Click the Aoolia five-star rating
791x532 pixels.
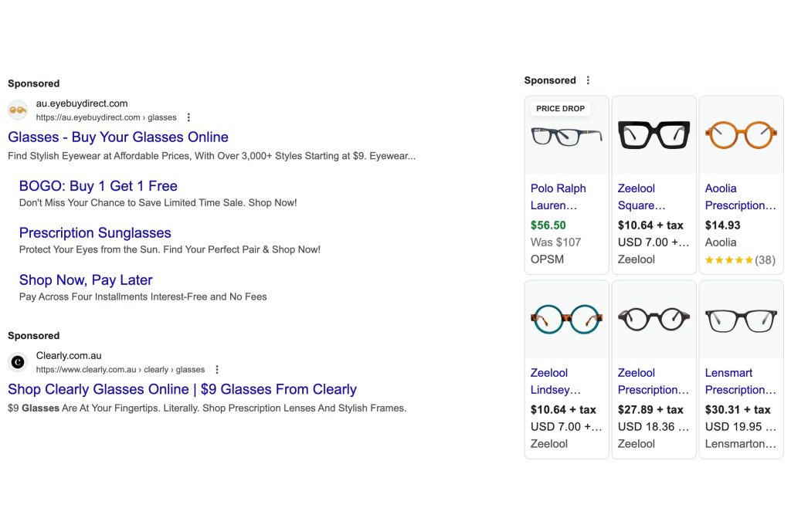pyautogui.click(x=728, y=260)
